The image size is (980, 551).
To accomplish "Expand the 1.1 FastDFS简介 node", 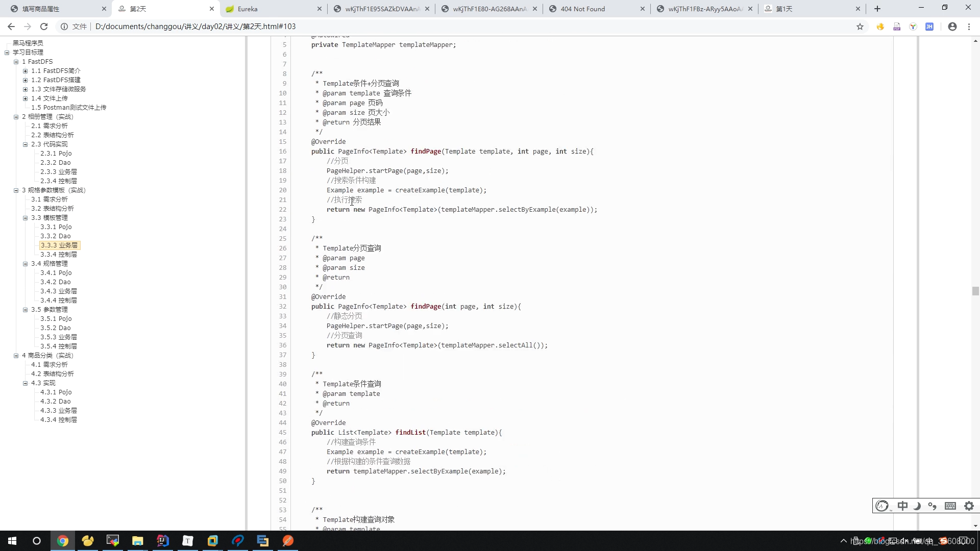I will tap(25, 71).
